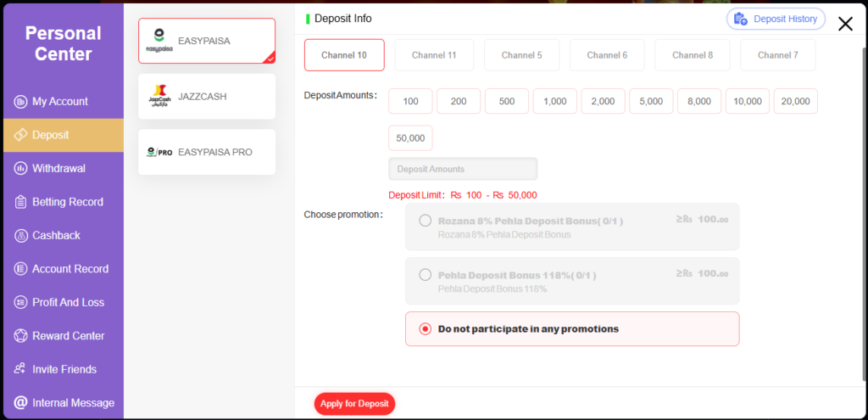Click the Internal Message at-sign icon
This screenshot has height=420, width=868.
click(x=20, y=403)
